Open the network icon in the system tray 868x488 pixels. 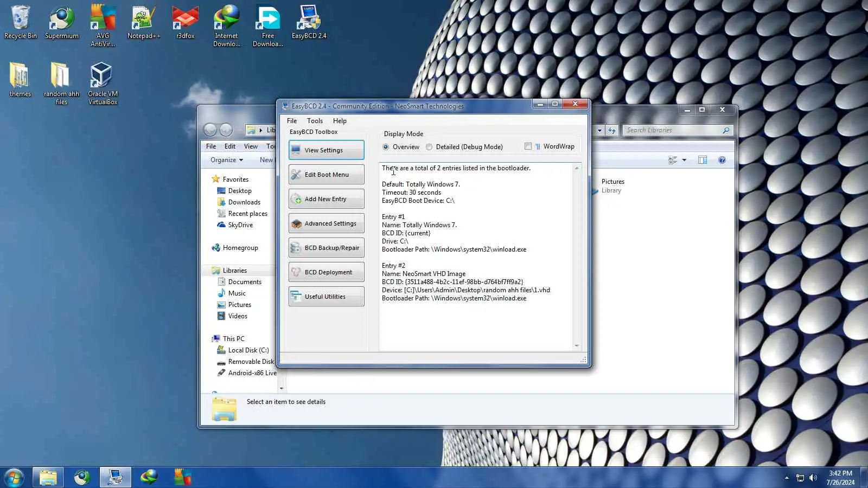point(800,478)
